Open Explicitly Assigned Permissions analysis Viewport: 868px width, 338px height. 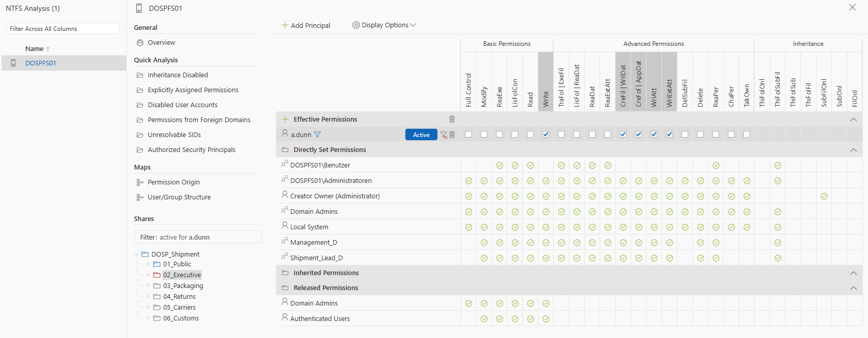click(193, 90)
